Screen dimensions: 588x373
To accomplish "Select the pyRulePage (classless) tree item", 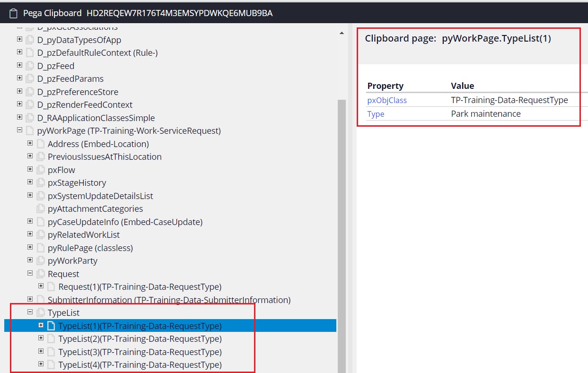I will coord(90,248).
